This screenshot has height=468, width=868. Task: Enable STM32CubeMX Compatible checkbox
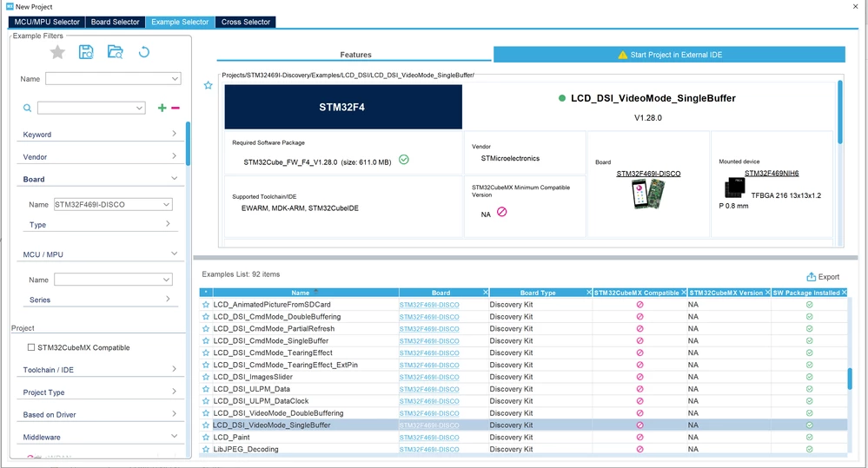click(x=31, y=347)
